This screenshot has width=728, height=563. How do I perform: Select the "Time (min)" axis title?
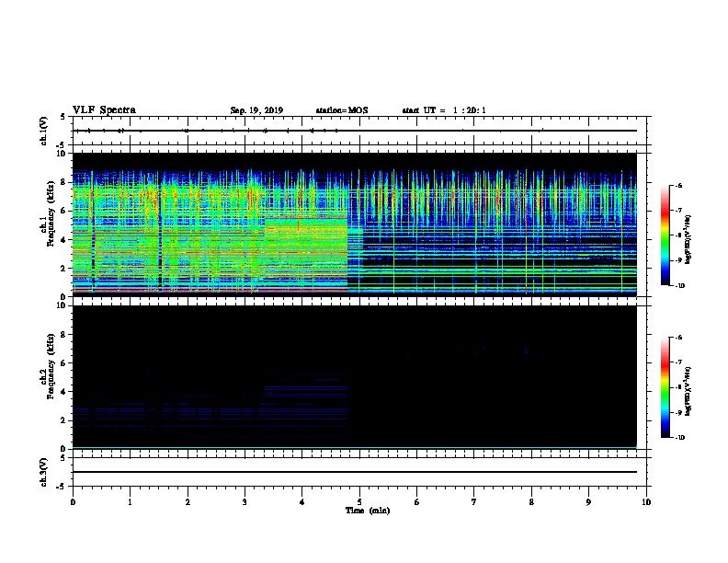click(x=368, y=511)
